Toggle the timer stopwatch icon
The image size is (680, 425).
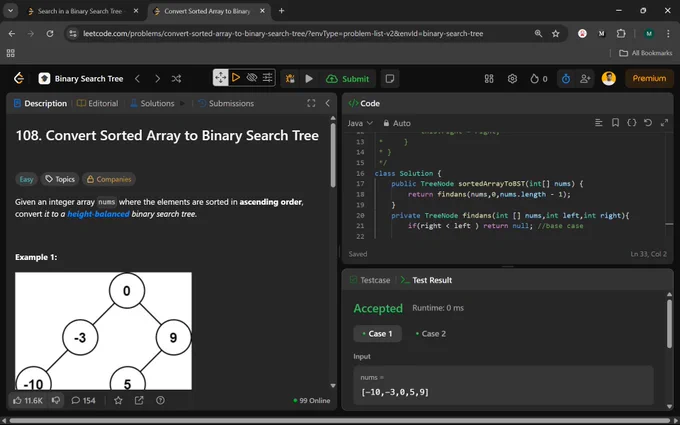coord(566,78)
